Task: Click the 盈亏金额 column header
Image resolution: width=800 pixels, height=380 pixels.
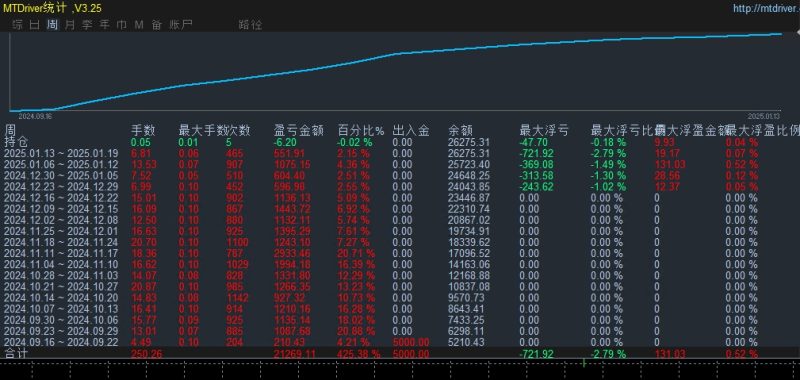Action: tap(298, 131)
